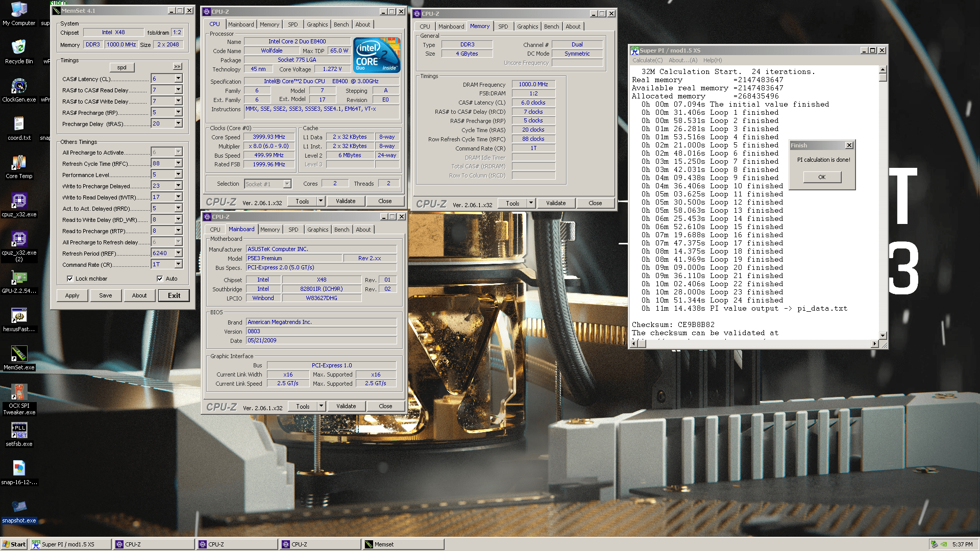Launch setfsb.exe desktop icon

point(19,435)
